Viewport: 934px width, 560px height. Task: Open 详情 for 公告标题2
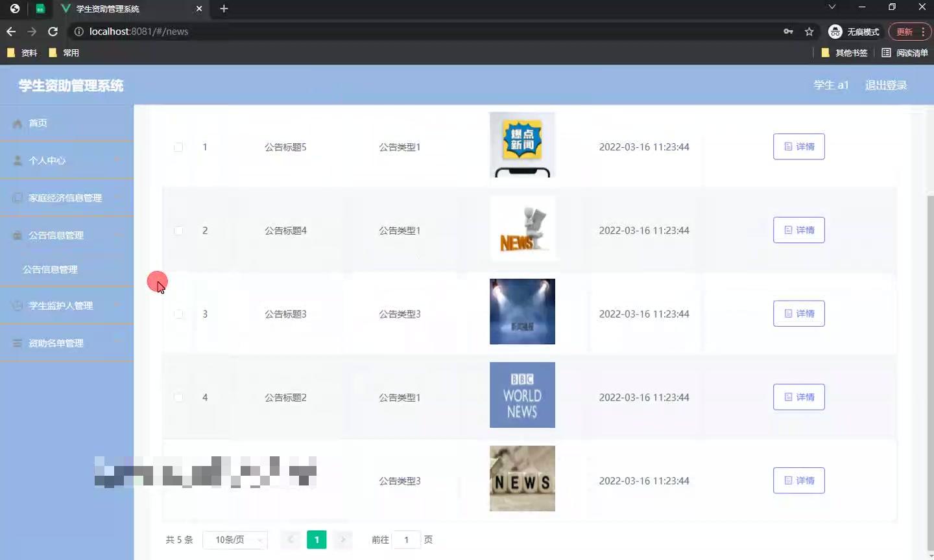(798, 397)
